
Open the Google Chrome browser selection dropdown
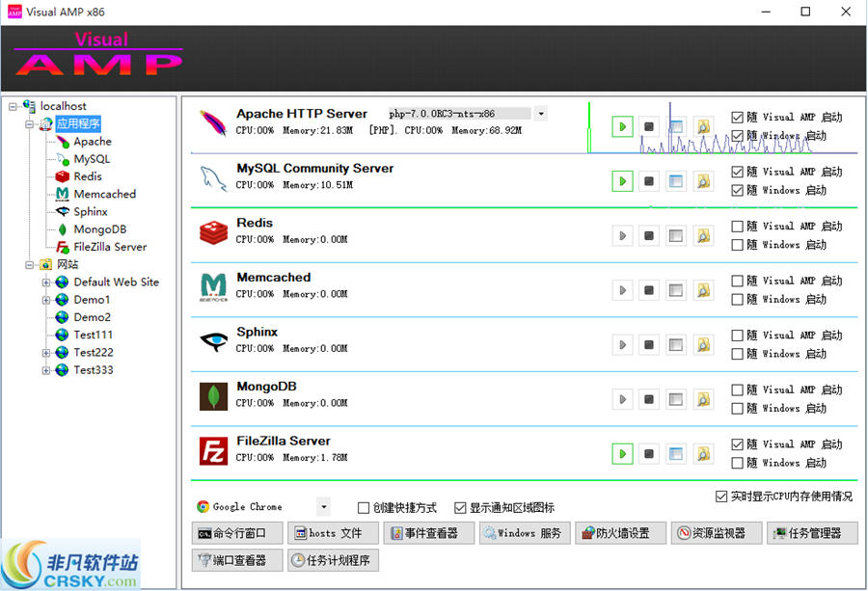tap(323, 506)
